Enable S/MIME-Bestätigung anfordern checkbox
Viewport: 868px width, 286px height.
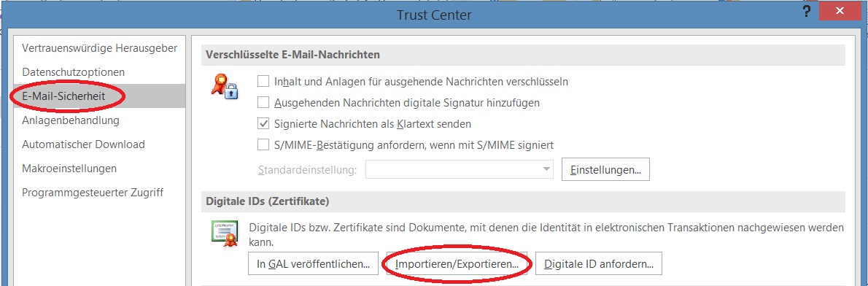click(x=263, y=145)
